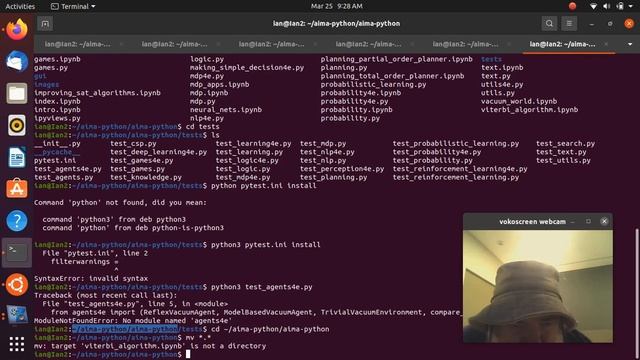640x360 pixels.
Task: Launch Thunderbird mail from the dock
Action: pyautogui.click(x=17, y=61)
